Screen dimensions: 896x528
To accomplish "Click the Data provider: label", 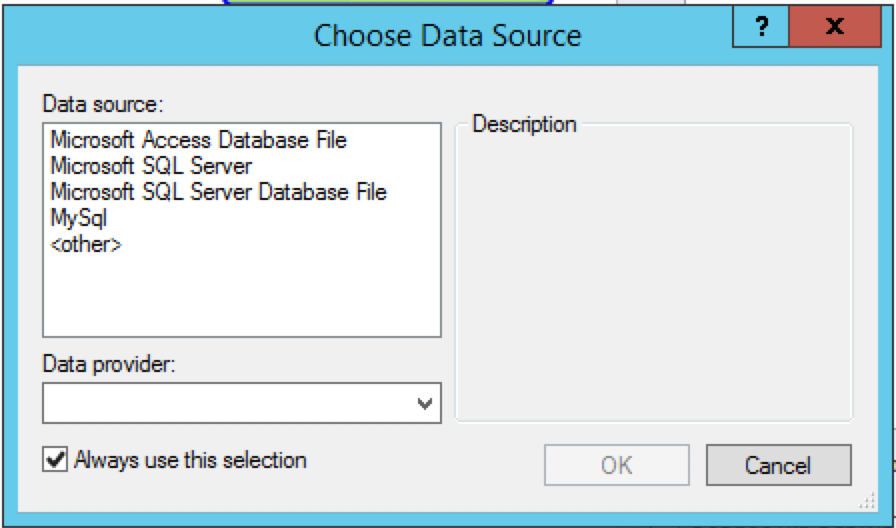I will [109, 365].
